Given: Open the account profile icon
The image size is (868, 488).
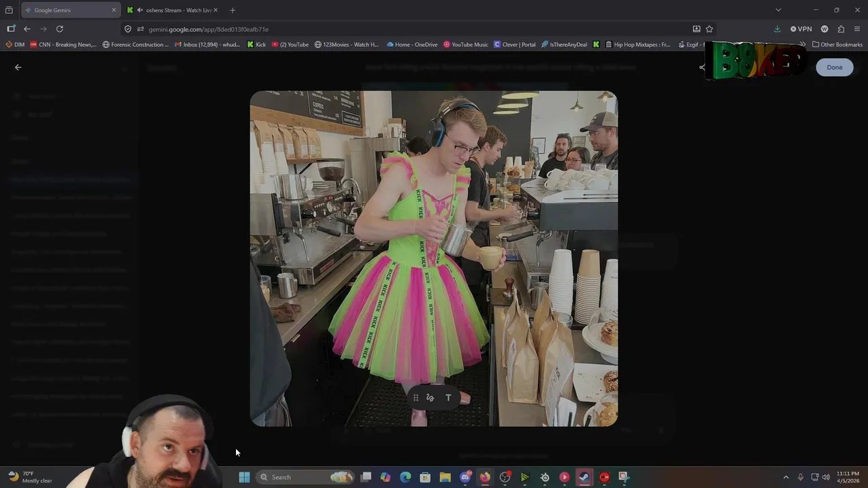Looking at the screenshot, I should (x=825, y=29).
